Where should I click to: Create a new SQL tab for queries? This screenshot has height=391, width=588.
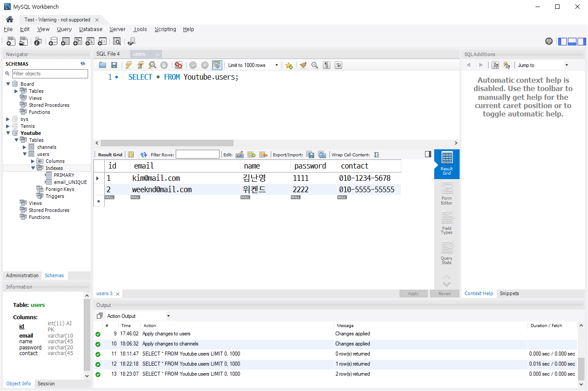(11, 41)
